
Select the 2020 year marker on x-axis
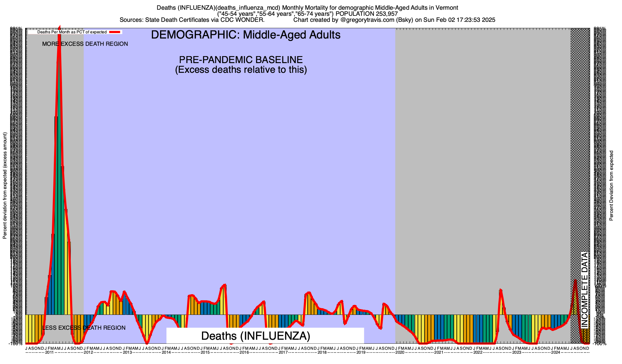pos(400,352)
